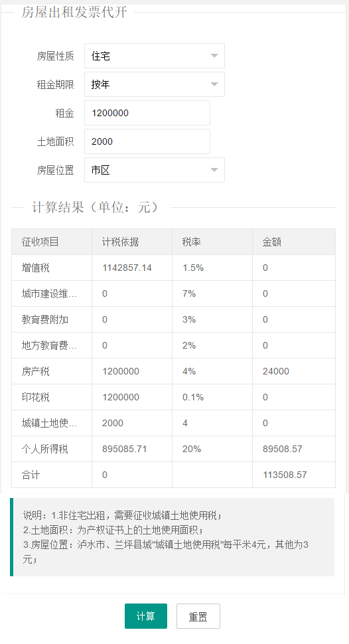Viewport: 349px width, 644px height.
Task: Click the 教育费附加 row label
Action: click(45, 319)
